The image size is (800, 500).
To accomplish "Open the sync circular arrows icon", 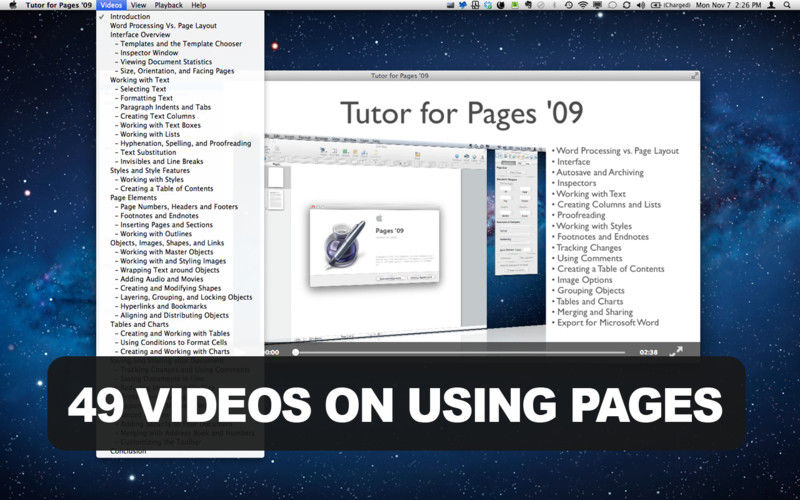I will pos(627,5).
